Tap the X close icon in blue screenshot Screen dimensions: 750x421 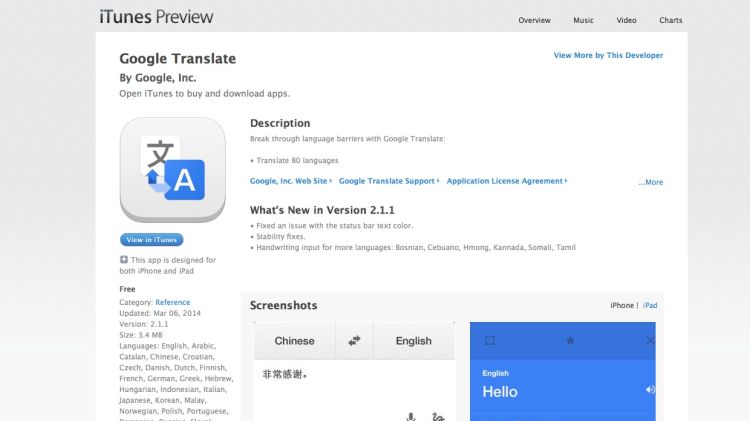click(x=650, y=341)
